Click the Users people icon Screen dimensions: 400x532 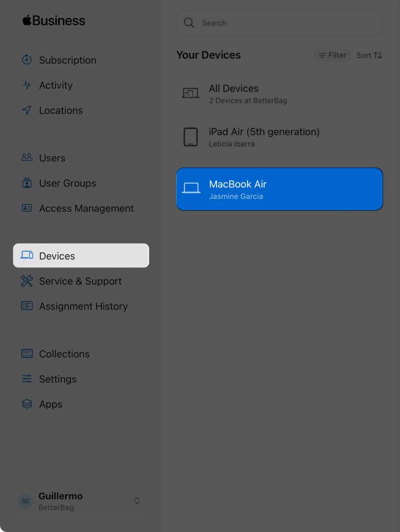point(27,158)
